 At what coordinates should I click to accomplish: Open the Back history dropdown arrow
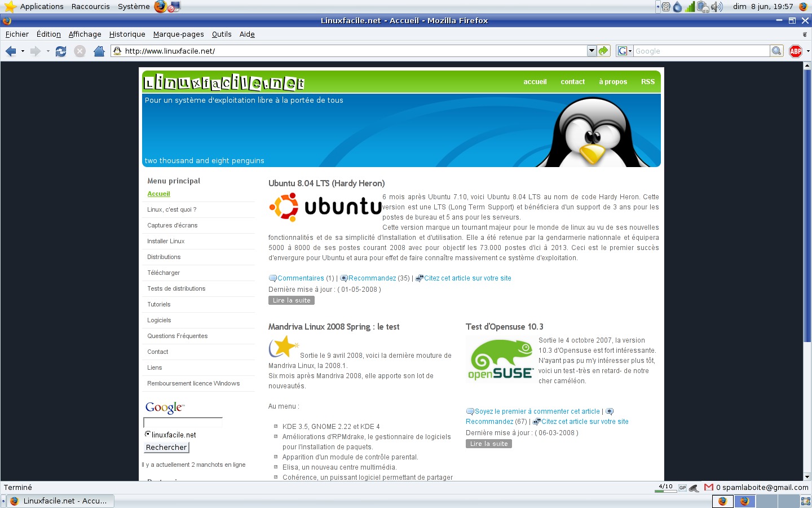coord(23,51)
